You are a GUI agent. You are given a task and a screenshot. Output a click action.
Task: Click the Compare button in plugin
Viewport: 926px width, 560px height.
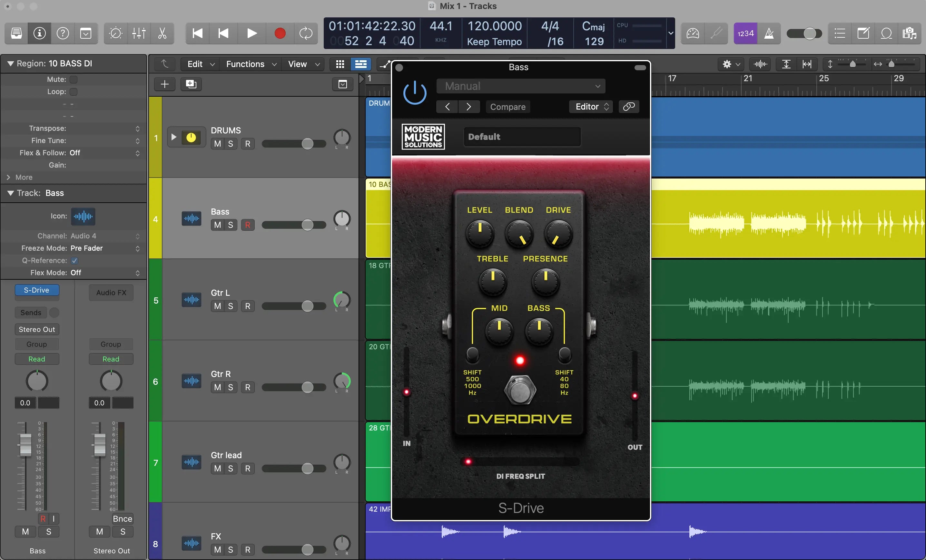pos(507,107)
